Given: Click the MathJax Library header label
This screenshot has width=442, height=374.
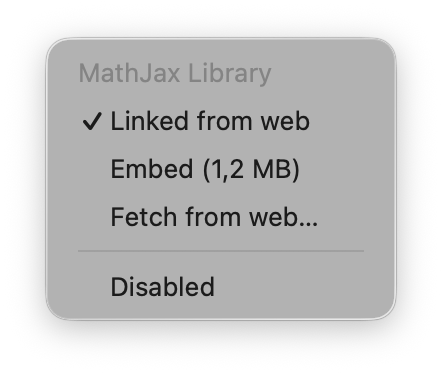Looking at the screenshot, I should click(175, 73).
